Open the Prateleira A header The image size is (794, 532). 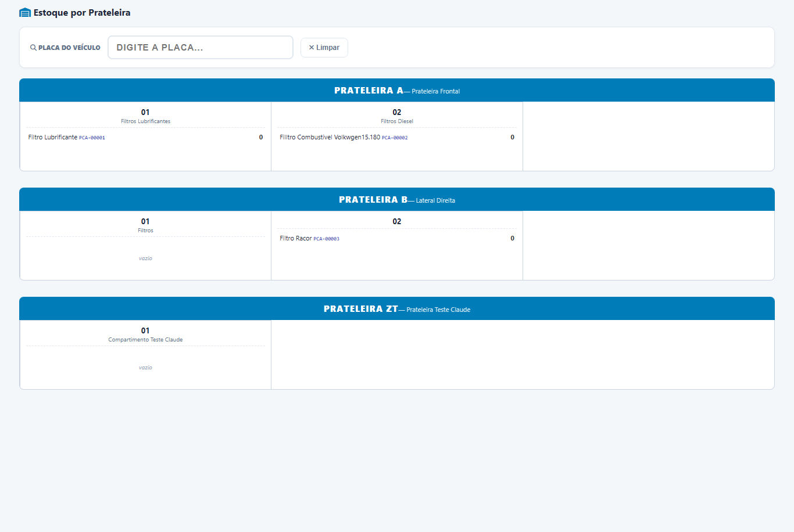[x=397, y=91]
